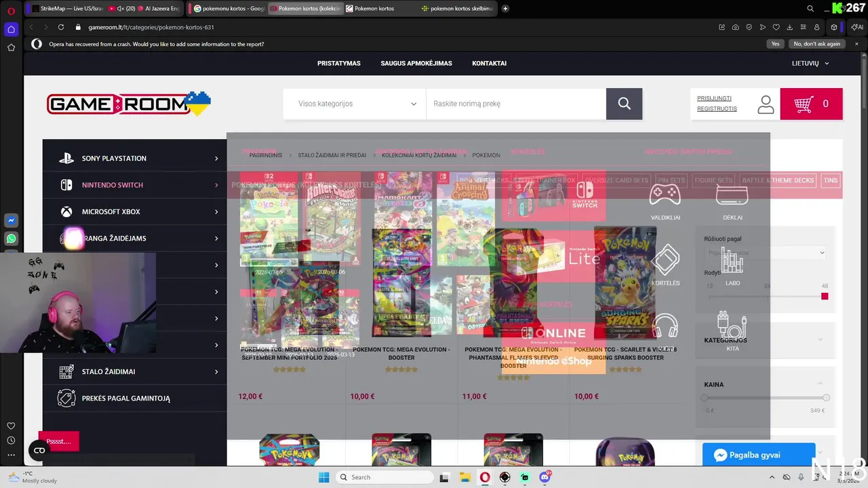This screenshot has height=488, width=868.
Task: Expand Įranga žaidėjams submenu arrow
Action: coord(216,239)
